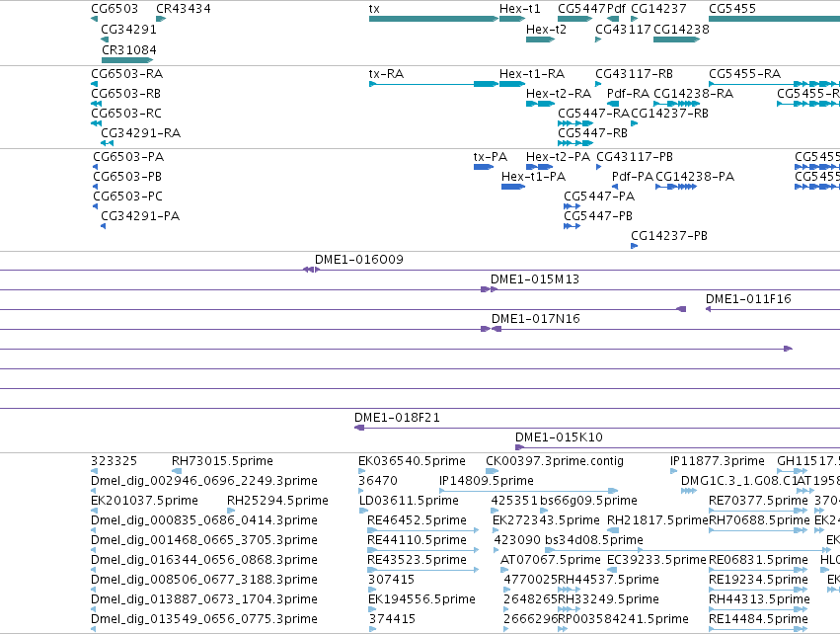Select the CG43117 gene label
Screen dimensions: 840x634
pos(623,29)
